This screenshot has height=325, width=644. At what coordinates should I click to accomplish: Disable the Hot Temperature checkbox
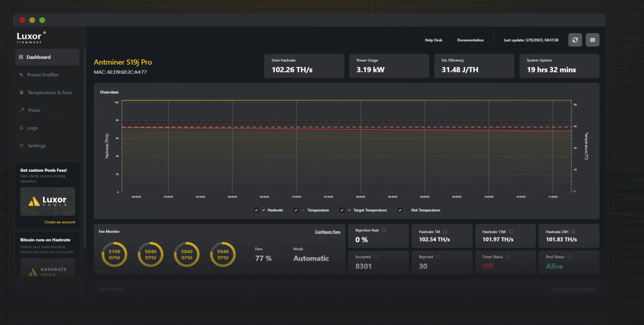click(400, 210)
